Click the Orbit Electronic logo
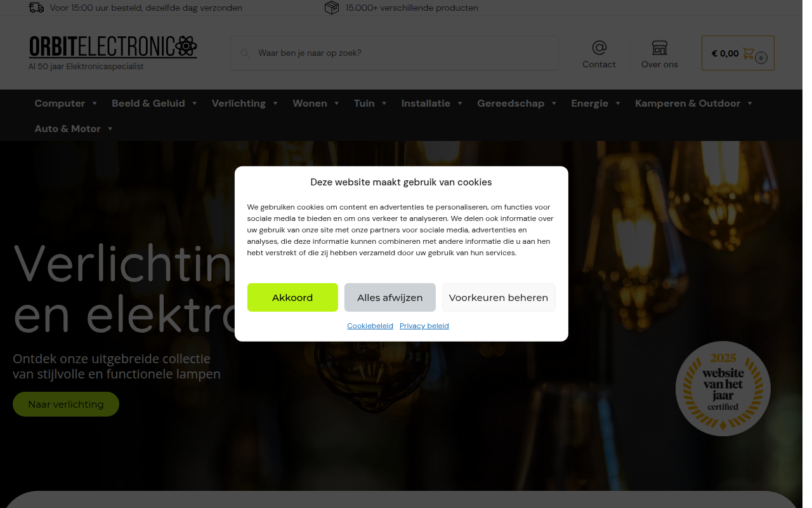 [113, 46]
